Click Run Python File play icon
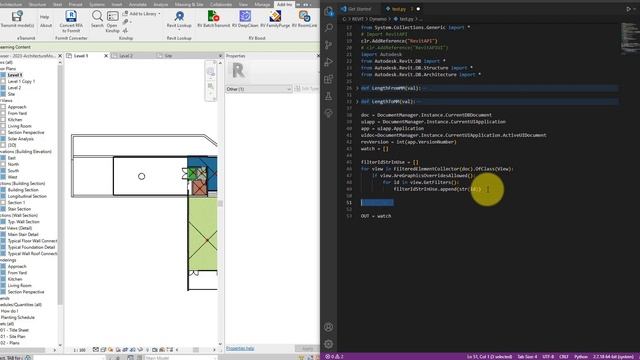640x360 pixels. pyautogui.click(x=629, y=9)
